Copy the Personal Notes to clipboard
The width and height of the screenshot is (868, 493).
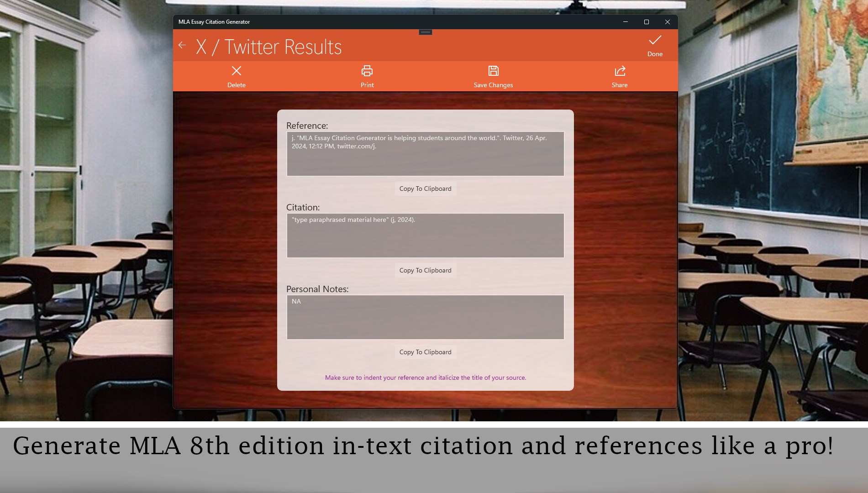(425, 352)
